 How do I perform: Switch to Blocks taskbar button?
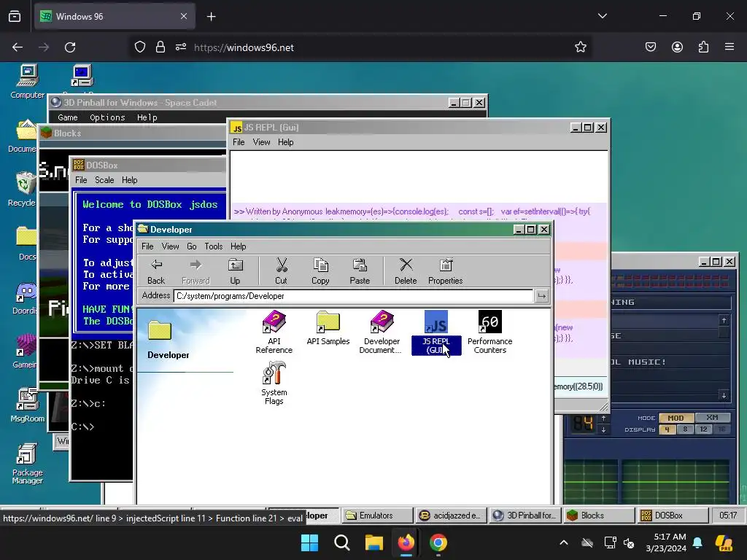click(x=599, y=516)
